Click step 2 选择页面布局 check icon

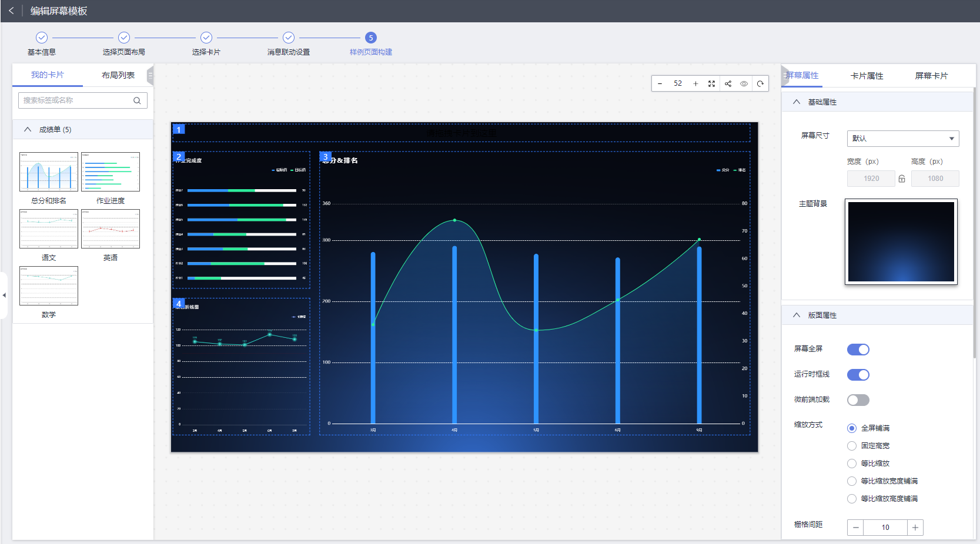[x=124, y=38]
